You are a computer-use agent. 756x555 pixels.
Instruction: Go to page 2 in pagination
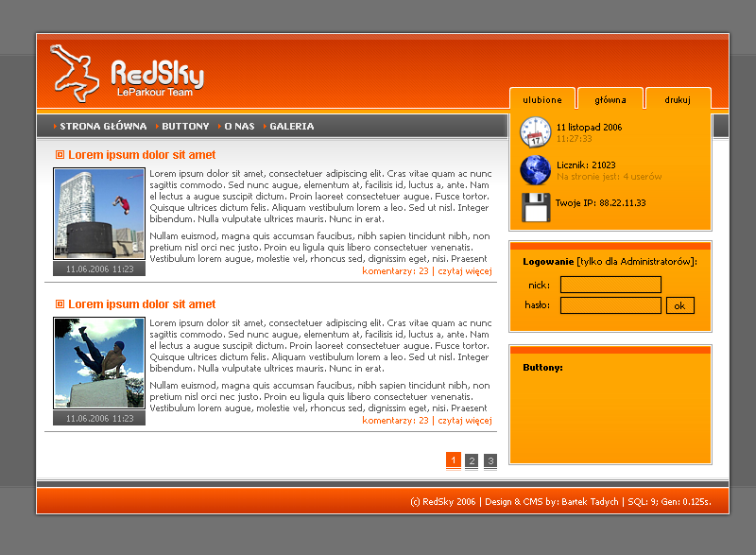[472, 461]
